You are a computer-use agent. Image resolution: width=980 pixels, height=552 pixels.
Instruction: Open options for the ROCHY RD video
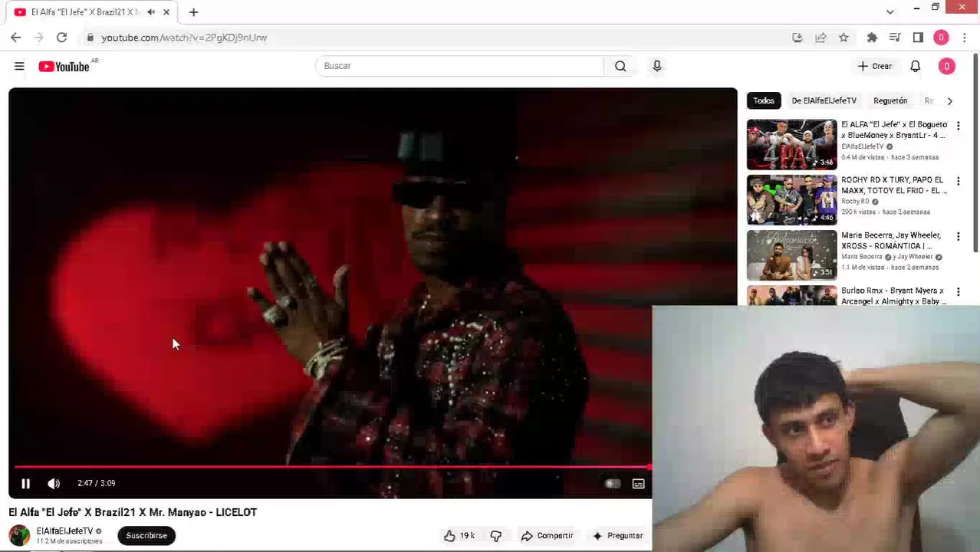(x=958, y=181)
